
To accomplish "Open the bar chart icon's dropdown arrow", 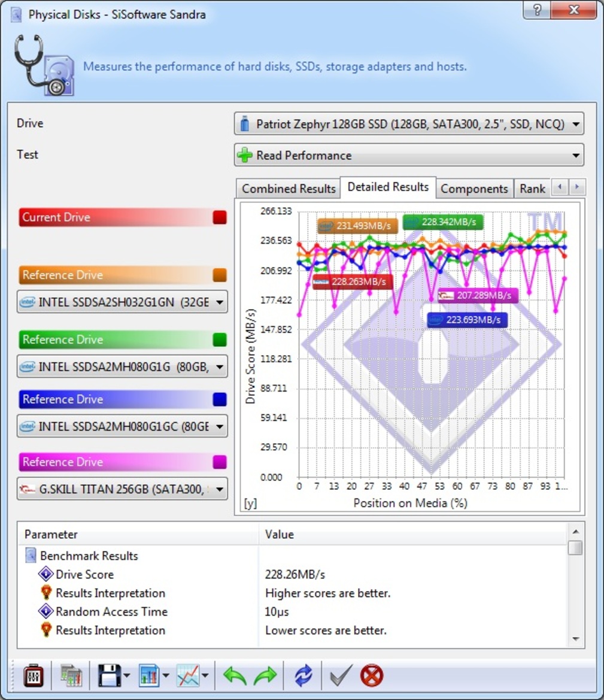I will coord(166,675).
